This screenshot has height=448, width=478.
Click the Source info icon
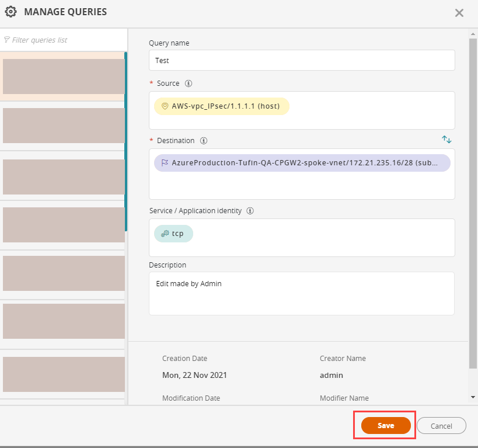[189, 84]
